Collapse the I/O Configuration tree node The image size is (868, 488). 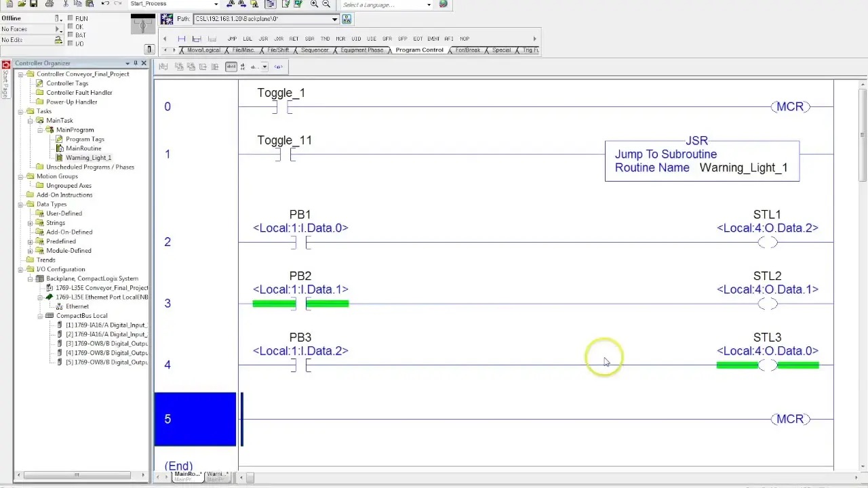[x=20, y=269]
